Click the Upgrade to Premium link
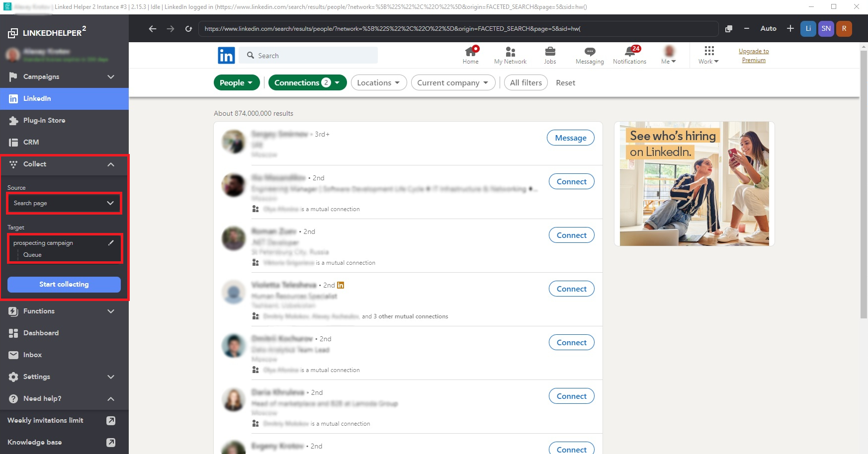The width and height of the screenshot is (868, 454). (x=754, y=56)
